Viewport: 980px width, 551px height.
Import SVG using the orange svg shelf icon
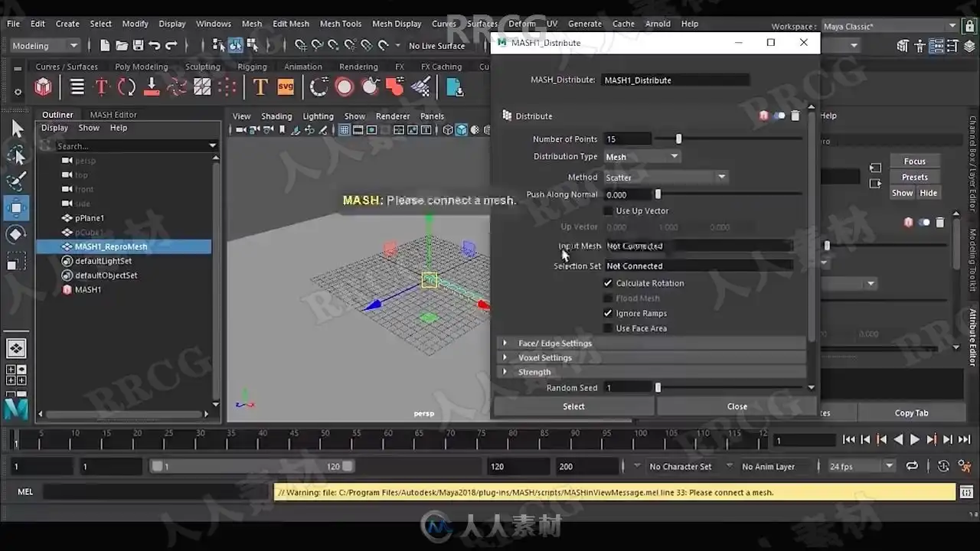point(286,87)
